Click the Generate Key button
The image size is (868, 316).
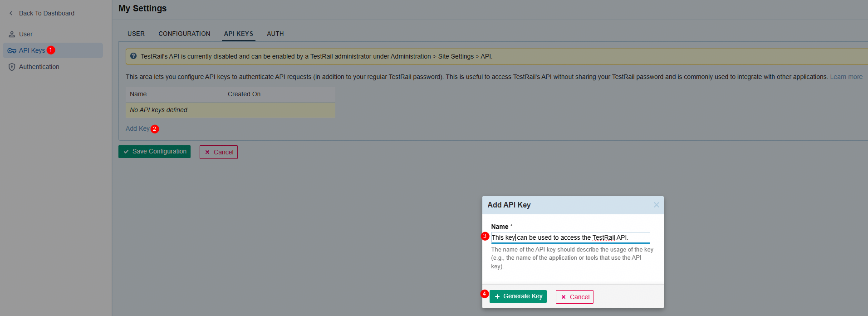pyautogui.click(x=518, y=296)
